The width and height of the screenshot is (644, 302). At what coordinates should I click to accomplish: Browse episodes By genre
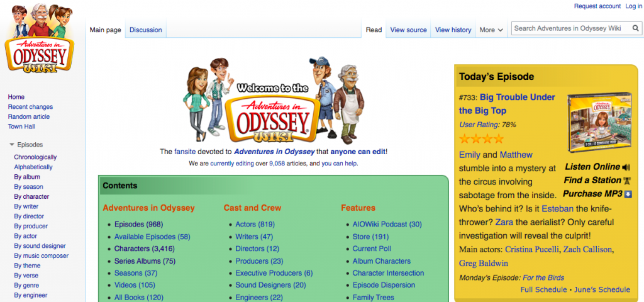(x=27, y=285)
